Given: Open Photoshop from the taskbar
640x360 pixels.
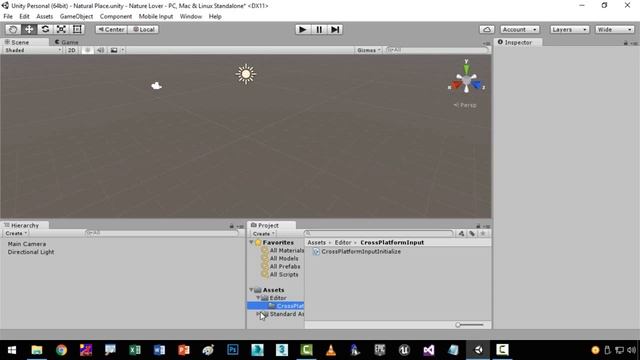Looking at the screenshot, I should [233, 350].
